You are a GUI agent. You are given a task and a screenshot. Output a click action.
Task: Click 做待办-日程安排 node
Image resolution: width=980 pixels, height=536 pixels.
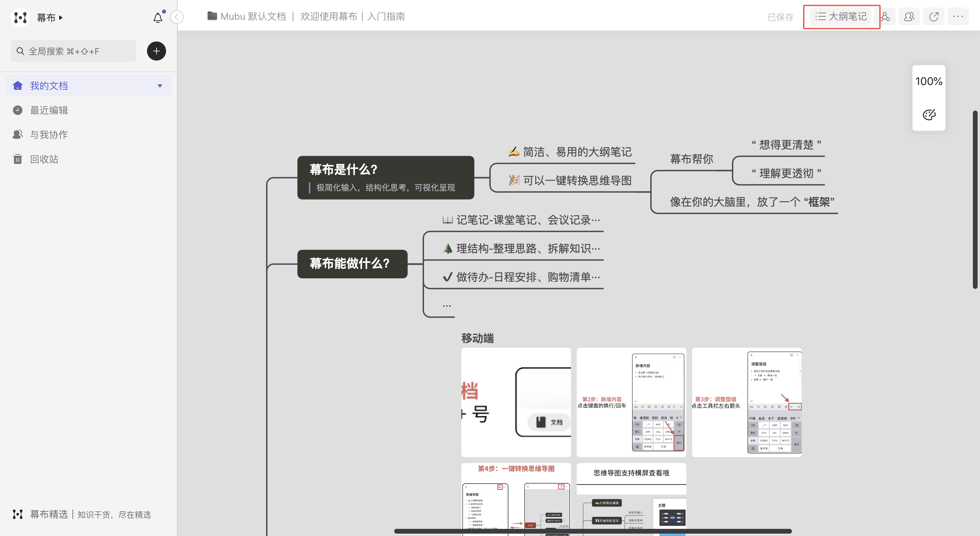tap(521, 277)
